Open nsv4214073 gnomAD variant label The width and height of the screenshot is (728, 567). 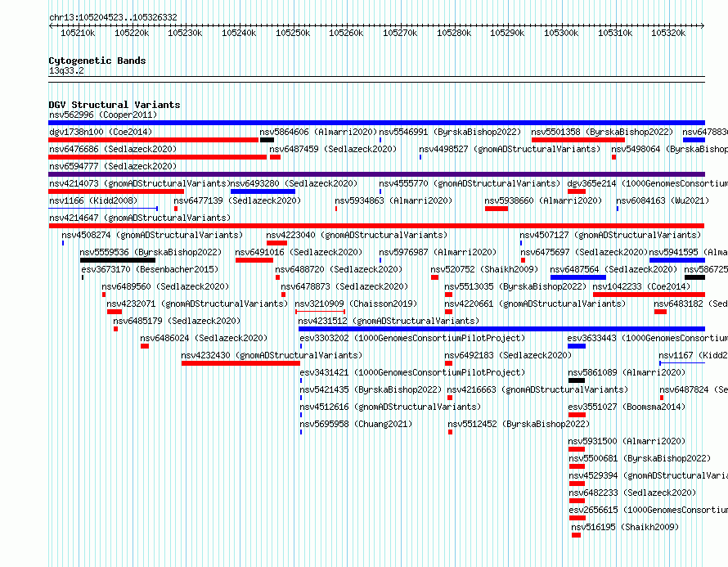click(x=140, y=183)
